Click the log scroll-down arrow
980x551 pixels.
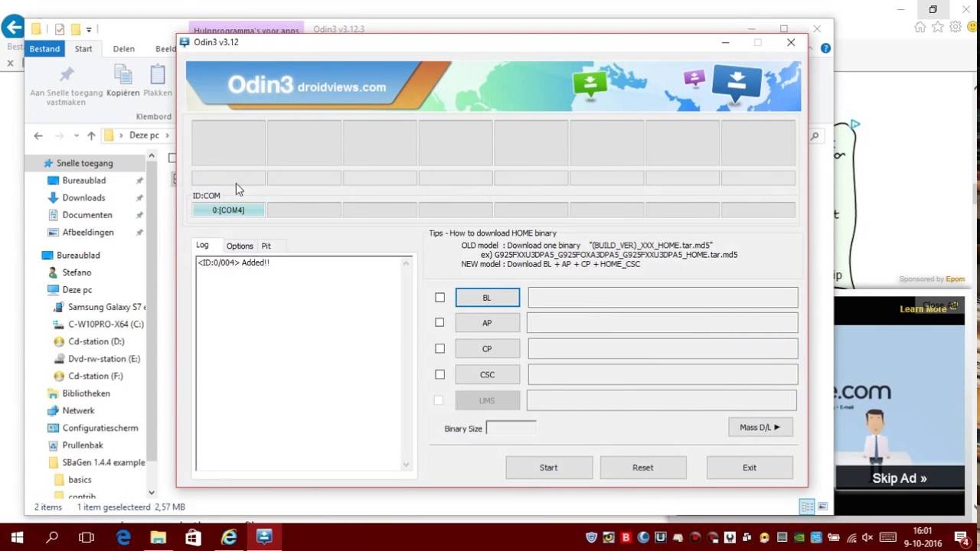click(x=406, y=464)
